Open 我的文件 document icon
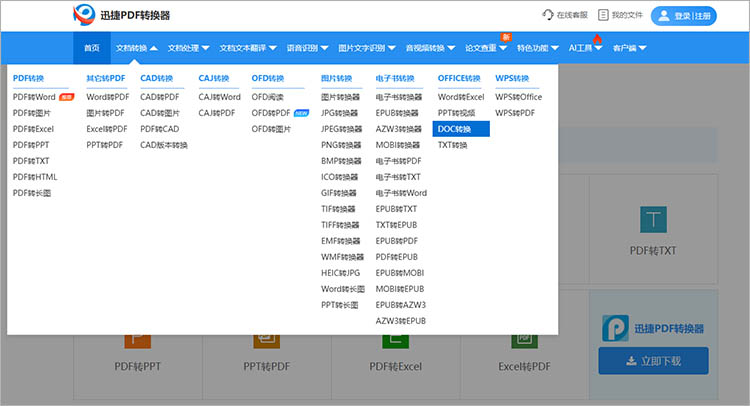This screenshot has width=750, height=406. tap(603, 15)
